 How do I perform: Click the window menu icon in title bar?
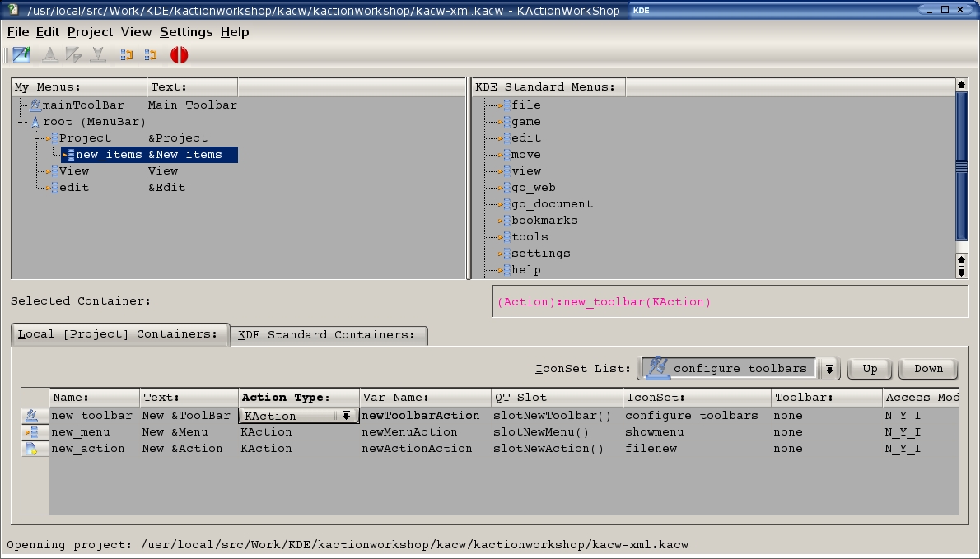point(13,9)
